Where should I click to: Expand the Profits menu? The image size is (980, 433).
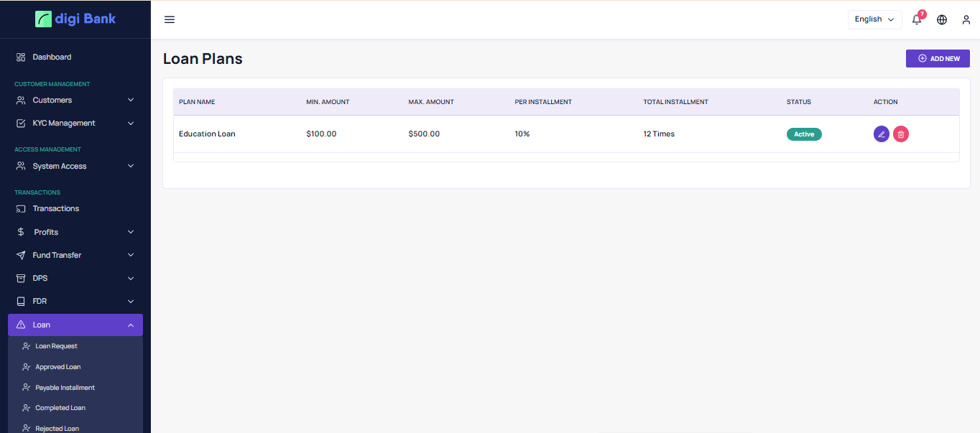point(75,232)
